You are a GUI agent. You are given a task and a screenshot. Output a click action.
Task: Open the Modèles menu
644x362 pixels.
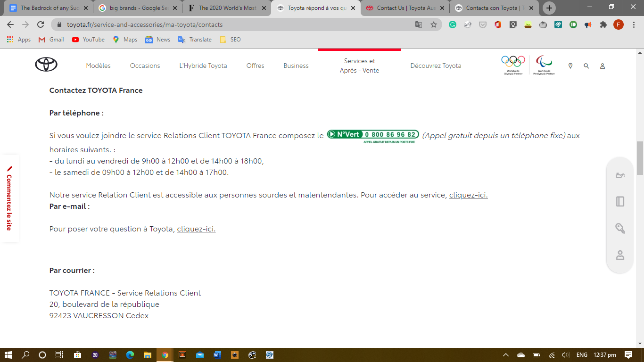[98, 66]
